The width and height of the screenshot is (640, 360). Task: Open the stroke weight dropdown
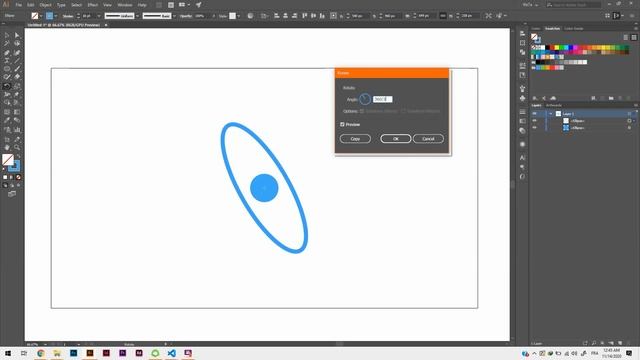pyautogui.click(x=99, y=16)
